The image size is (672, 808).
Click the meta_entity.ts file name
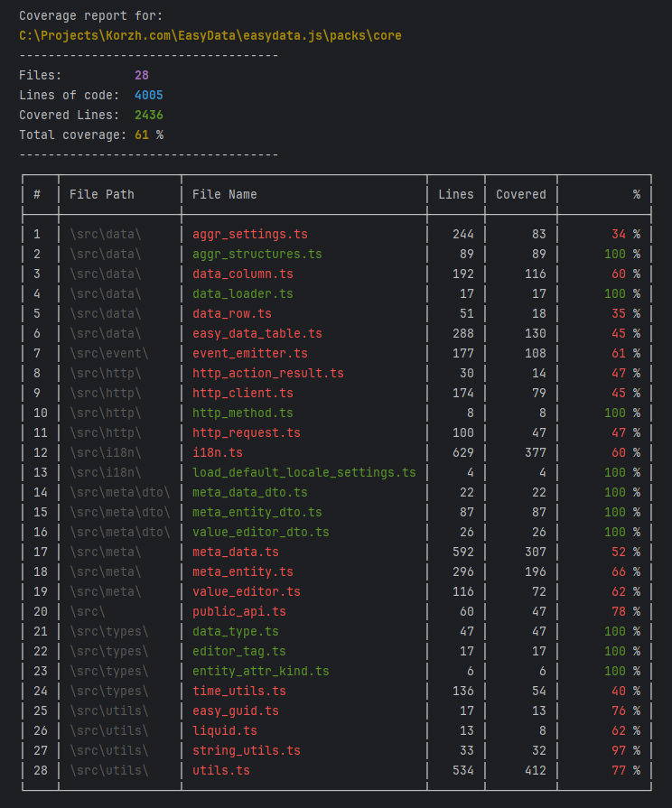[243, 571]
